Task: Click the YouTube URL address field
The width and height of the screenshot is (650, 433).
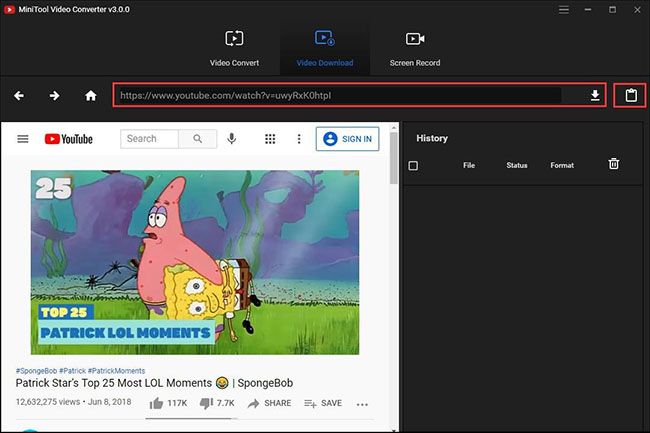Action: [x=340, y=95]
